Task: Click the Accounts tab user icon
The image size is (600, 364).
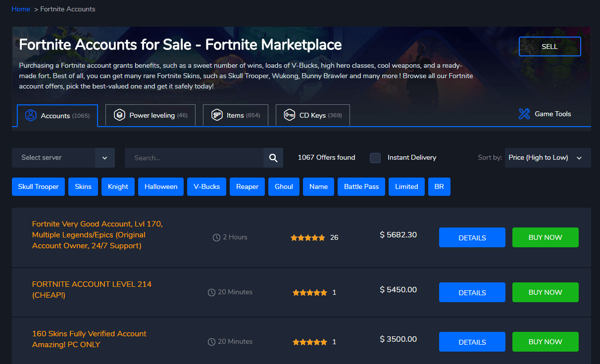Action: tap(31, 115)
